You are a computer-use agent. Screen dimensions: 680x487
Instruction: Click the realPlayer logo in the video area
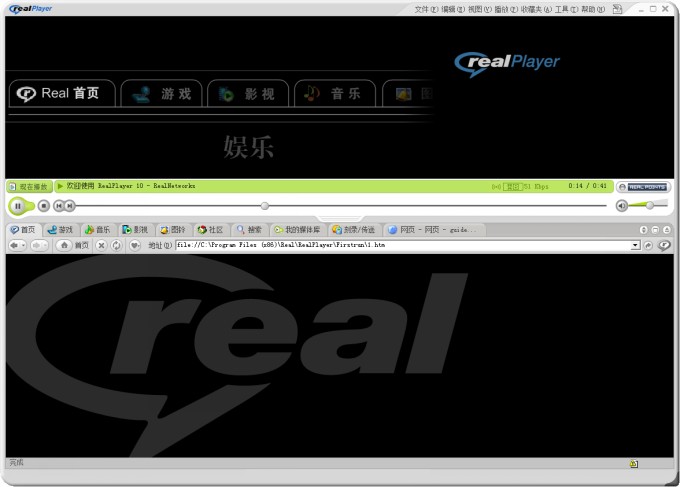pyautogui.click(x=507, y=64)
